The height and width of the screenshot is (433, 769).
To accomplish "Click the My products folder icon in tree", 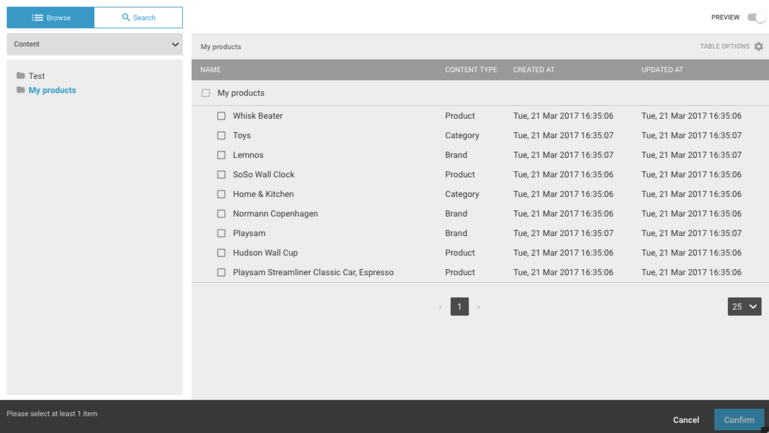I will pyautogui.click(x=20, y=90).
